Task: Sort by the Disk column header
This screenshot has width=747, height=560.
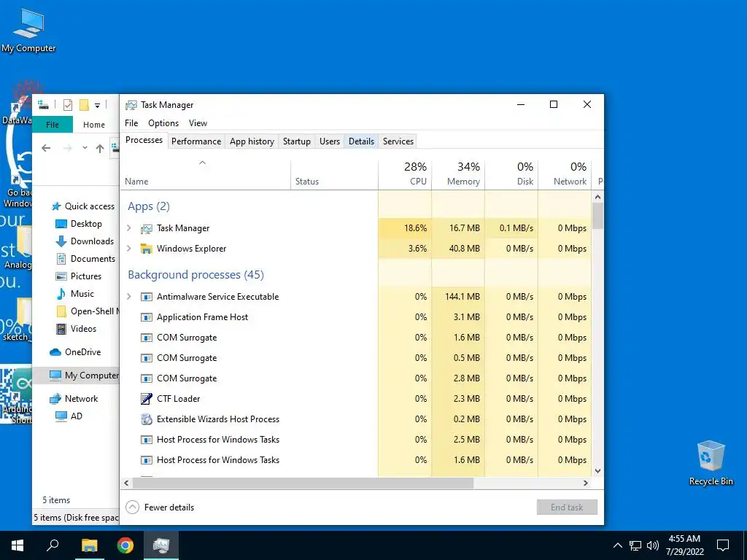Action: 511,174
